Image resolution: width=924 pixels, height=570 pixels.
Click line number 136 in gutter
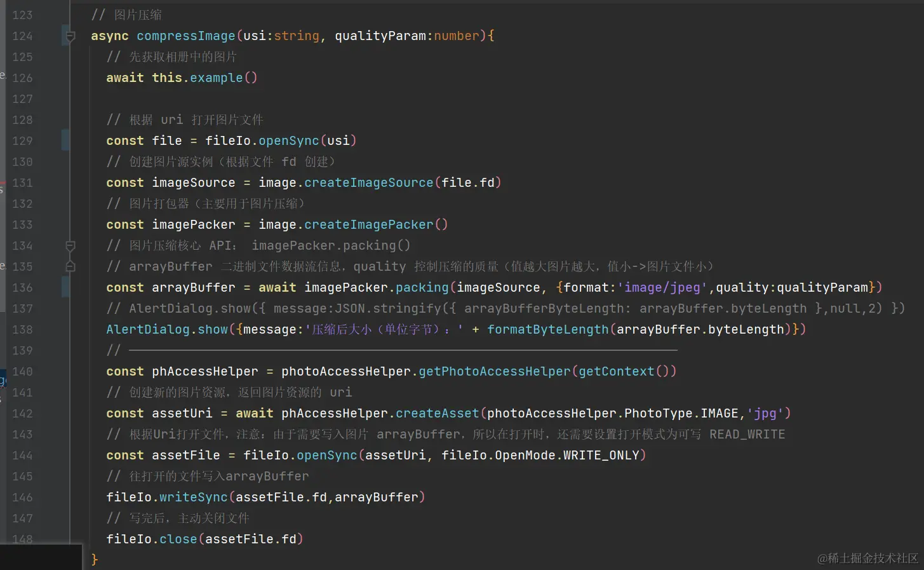(22, 288)
